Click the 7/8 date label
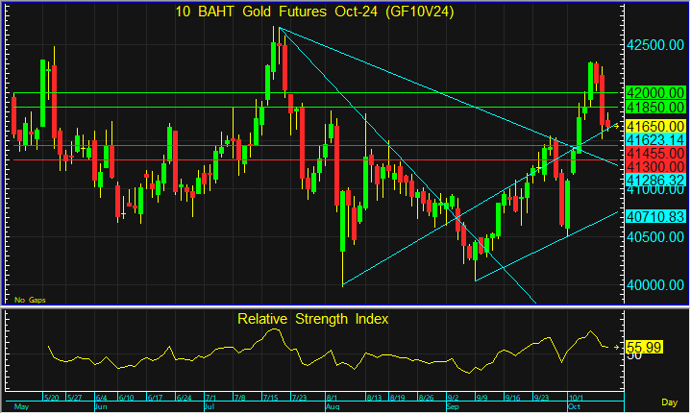 240,398
